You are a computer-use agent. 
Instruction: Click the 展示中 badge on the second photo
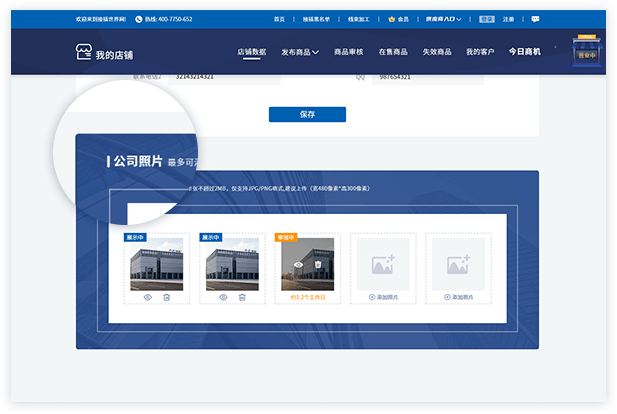pos(211,237)
